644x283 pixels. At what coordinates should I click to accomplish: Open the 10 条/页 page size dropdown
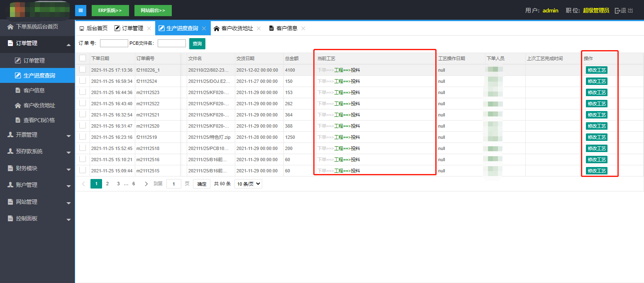coord(248,184)
